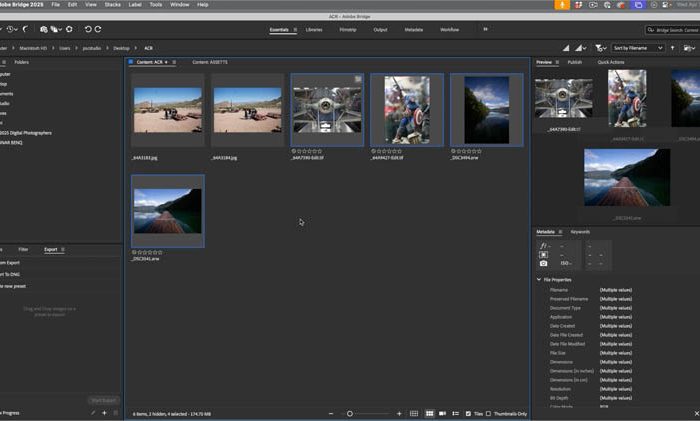Open the Filter panel tab

coord(23,250)
